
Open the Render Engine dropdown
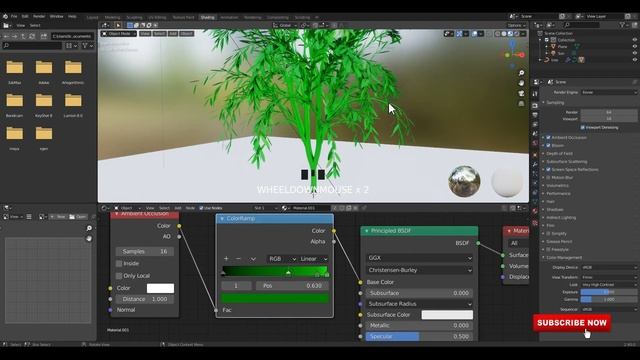coord(609,93)
